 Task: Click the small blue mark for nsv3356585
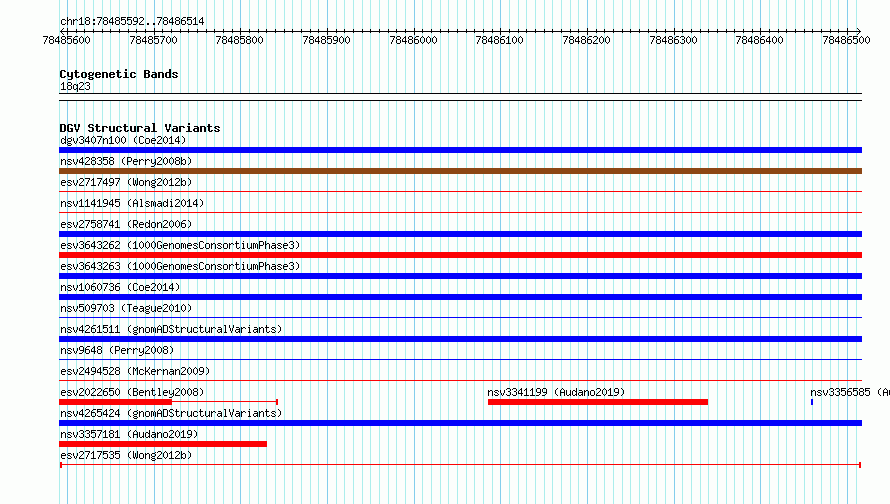pyautogui.click(x=812, y=402)
